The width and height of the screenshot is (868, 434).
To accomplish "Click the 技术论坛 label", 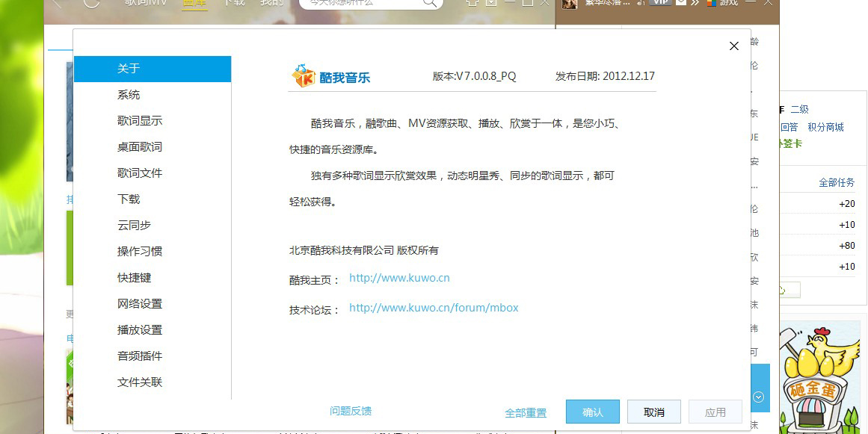I will coord(314,310).
